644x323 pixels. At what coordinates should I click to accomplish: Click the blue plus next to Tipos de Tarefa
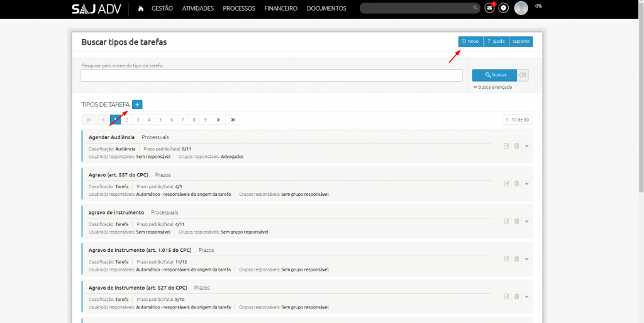tap(137, 105)
